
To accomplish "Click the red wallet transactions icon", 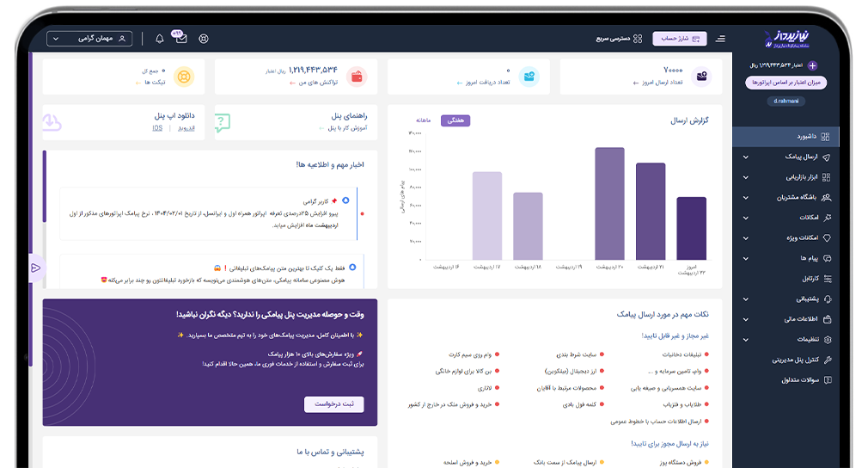I will 357,77.
